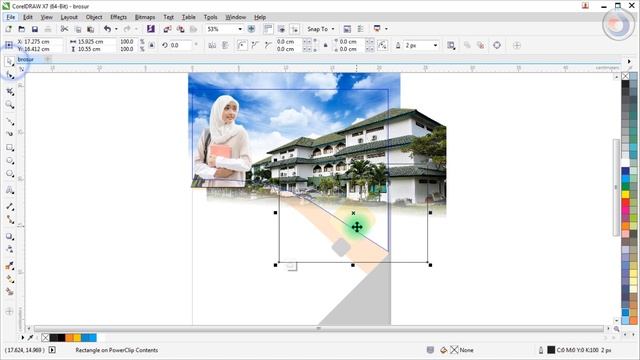The height and width of the screenshot is (360, 640).
Task: Click the Paste icon
Action: coord(91,29)
